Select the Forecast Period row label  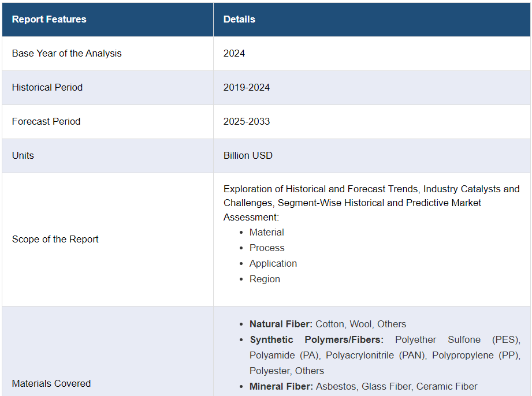coord(46,121)
